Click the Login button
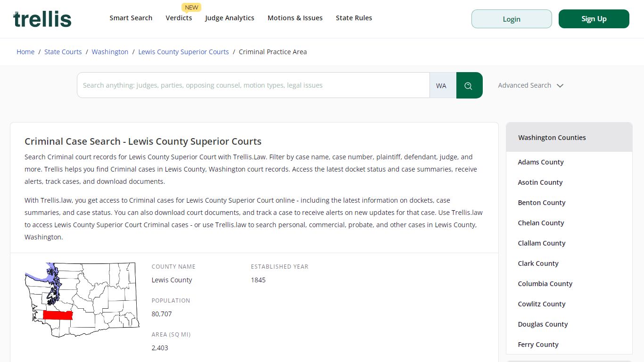The width and height of the screenshot is (644, 362). (x=512, y=19)
